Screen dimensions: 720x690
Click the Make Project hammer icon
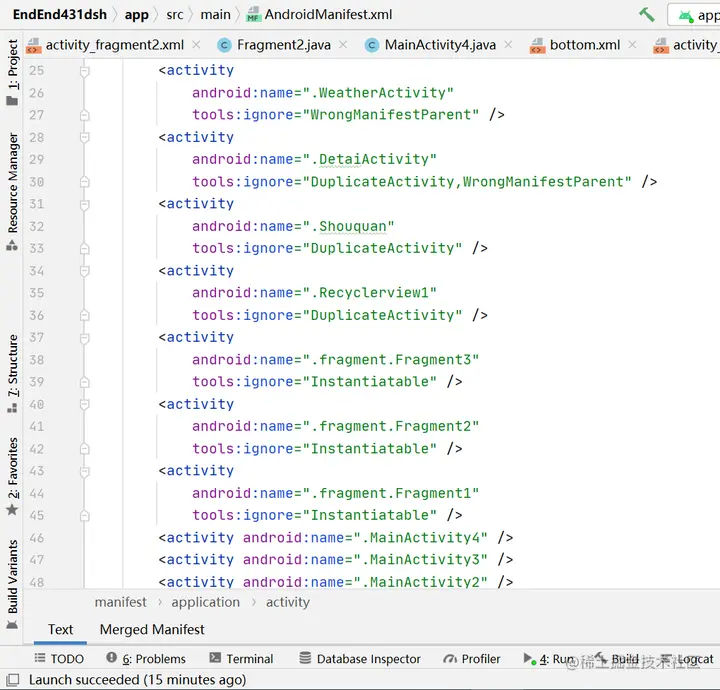(647, 15)
